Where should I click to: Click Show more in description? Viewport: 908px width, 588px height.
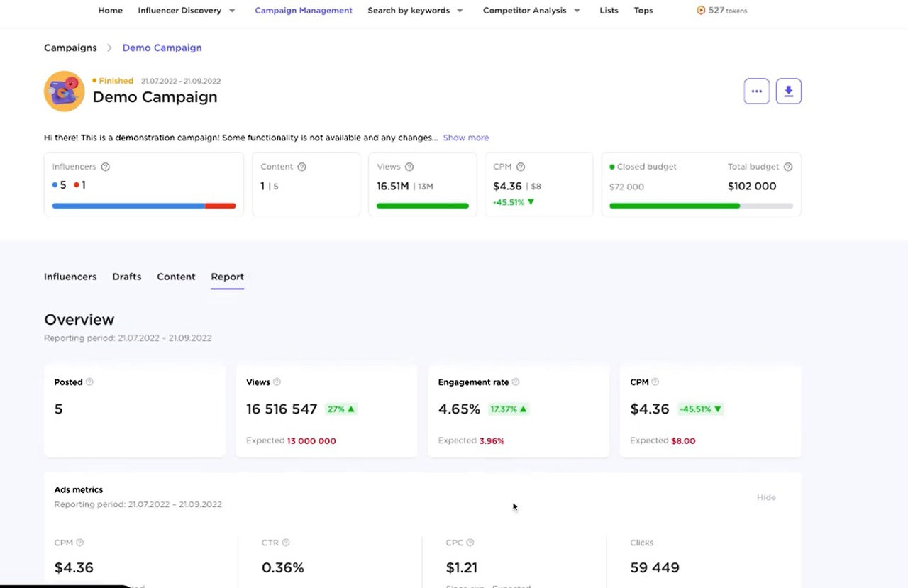click(x=466, y=138)
